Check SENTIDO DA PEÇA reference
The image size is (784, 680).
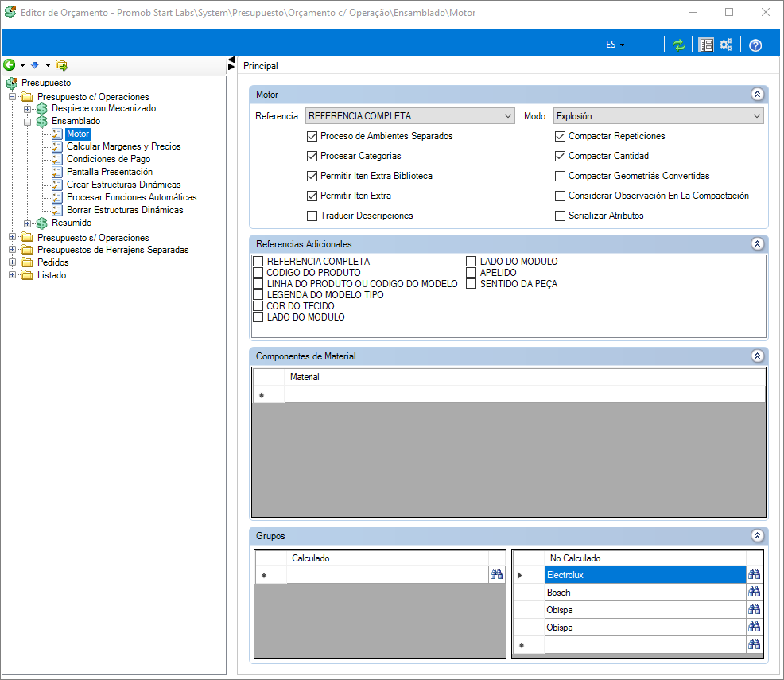(471, 283)
